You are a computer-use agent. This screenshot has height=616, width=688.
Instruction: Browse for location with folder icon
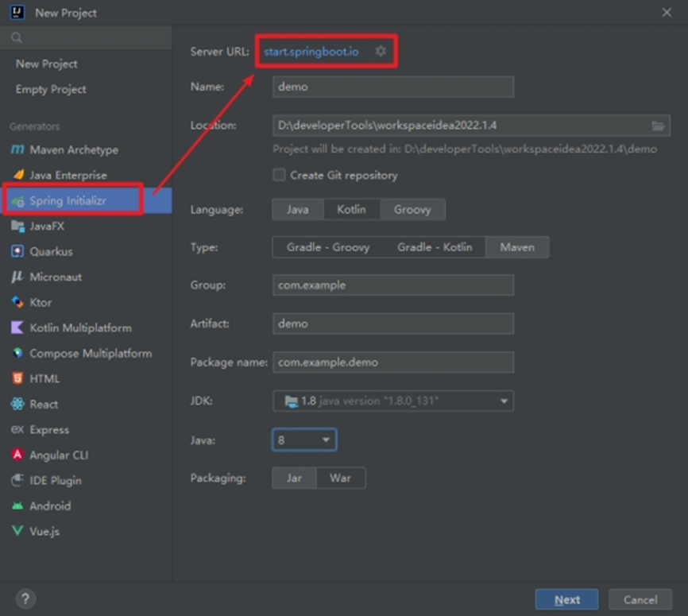point(658,126)
